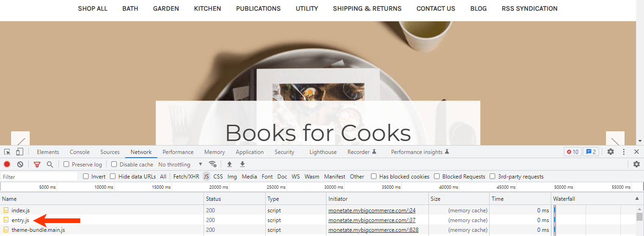Stop recording network log (red circle)
Screen dimensions: 644x236
pos(7,164)
